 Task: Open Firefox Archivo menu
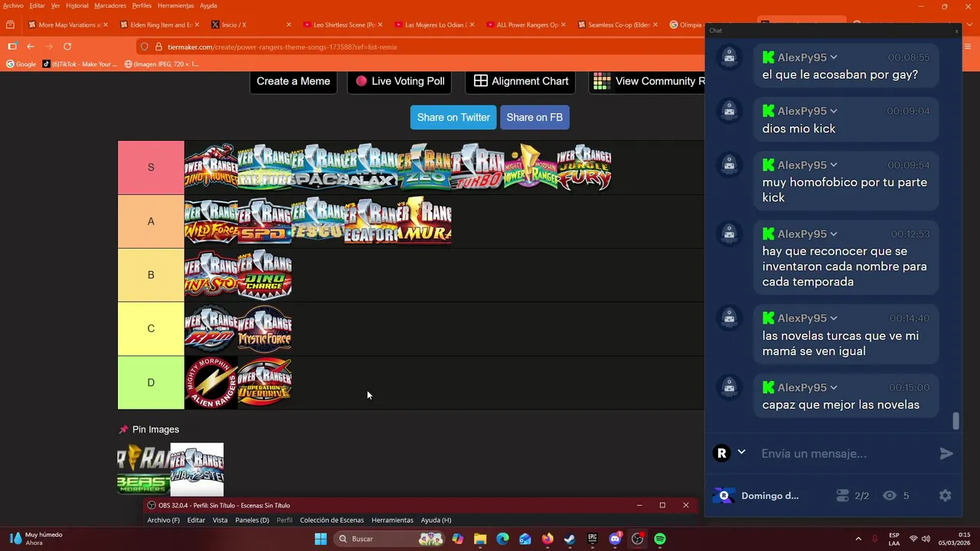click(13, 5)
